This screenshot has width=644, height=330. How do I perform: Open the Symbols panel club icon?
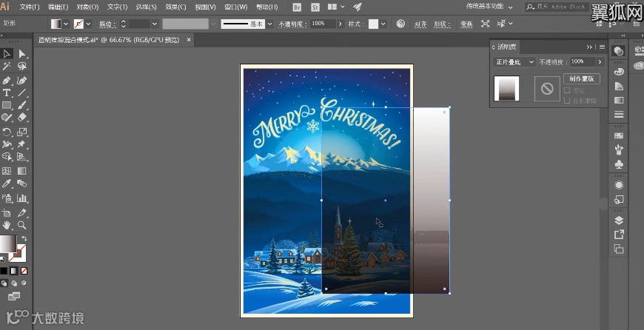(619, 164)
